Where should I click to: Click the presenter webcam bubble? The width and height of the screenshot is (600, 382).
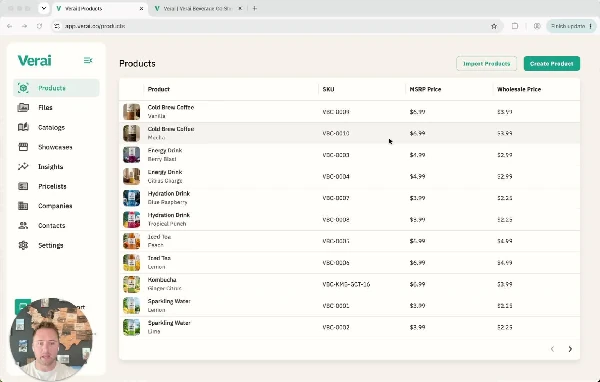click(51, 340)
